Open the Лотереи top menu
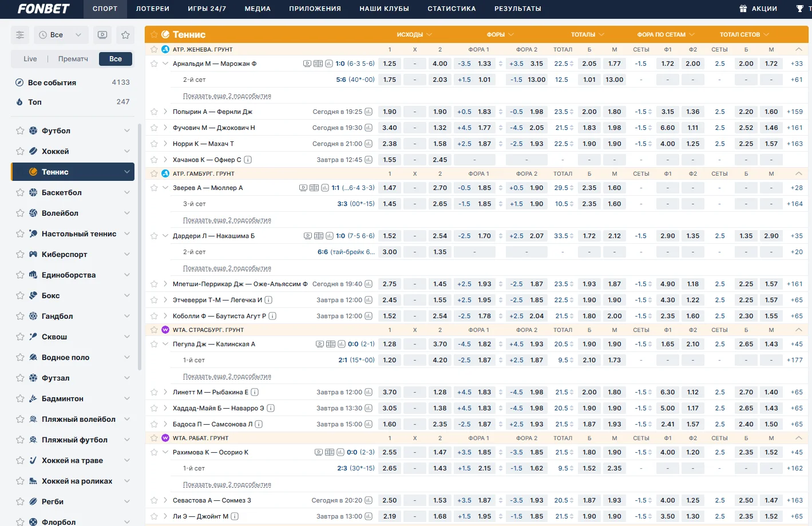This screenshot has width=812, height=526. pyautogui.click(x=153, y=9)
